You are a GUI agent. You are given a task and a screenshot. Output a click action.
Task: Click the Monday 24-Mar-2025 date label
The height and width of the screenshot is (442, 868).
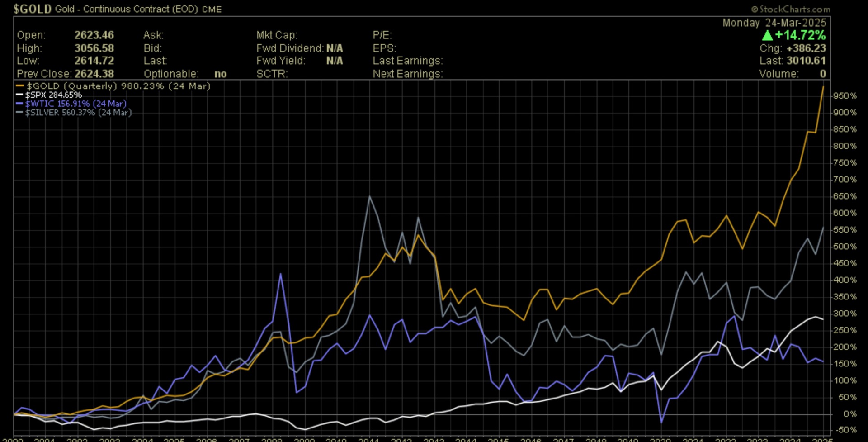click(x=774, y=23)
